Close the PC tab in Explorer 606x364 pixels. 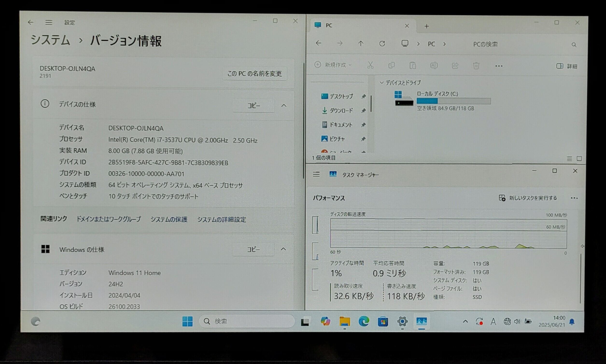tap(407, 26)
